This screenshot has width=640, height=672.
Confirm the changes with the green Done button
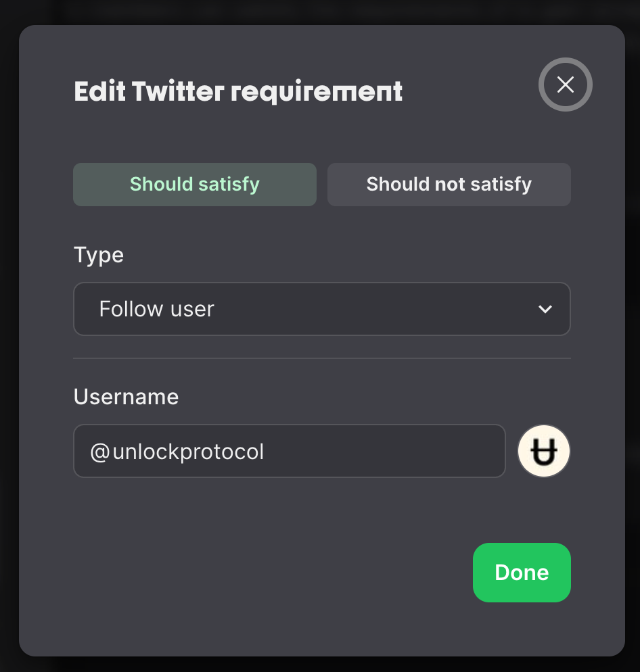[x=522, y=573]
